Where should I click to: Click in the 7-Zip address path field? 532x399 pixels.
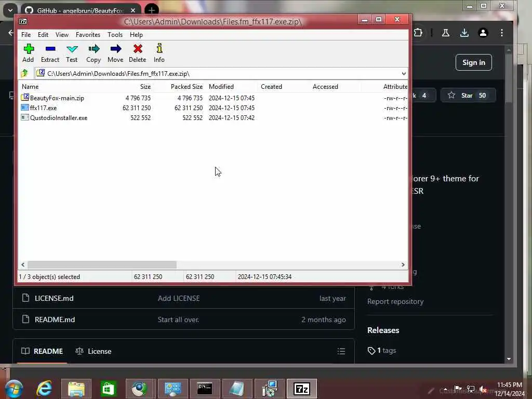point(220,74)
